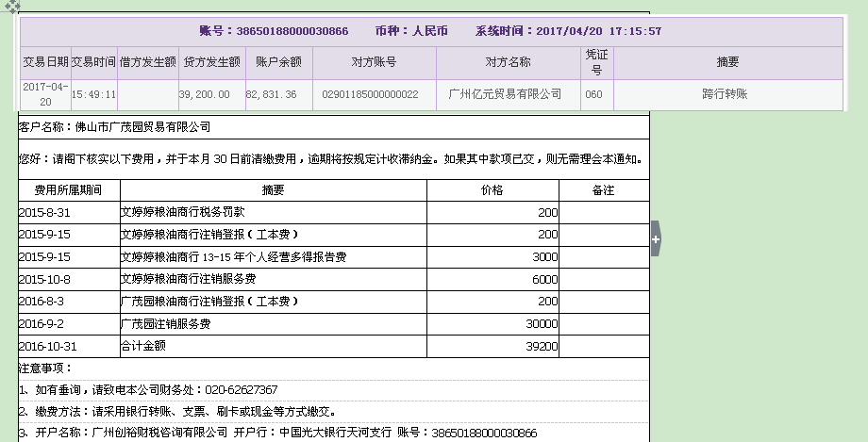
Task: Select the 39,200.00 credit amount cell
Action: (205, 94)
